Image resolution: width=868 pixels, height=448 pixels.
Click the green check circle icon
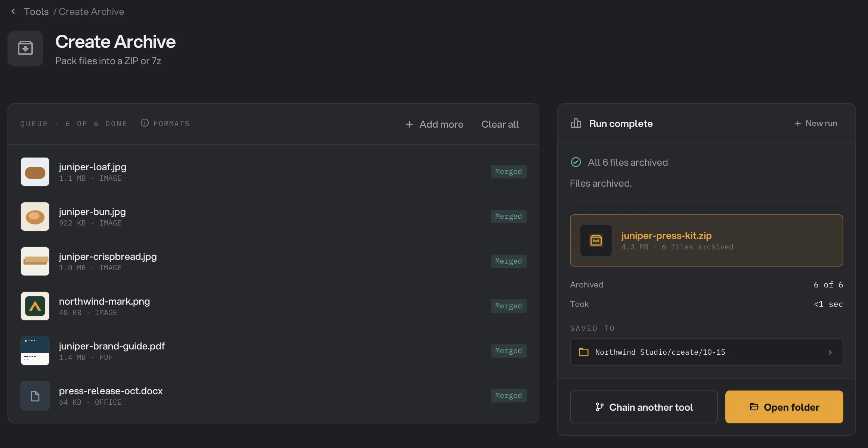[576, 162]
